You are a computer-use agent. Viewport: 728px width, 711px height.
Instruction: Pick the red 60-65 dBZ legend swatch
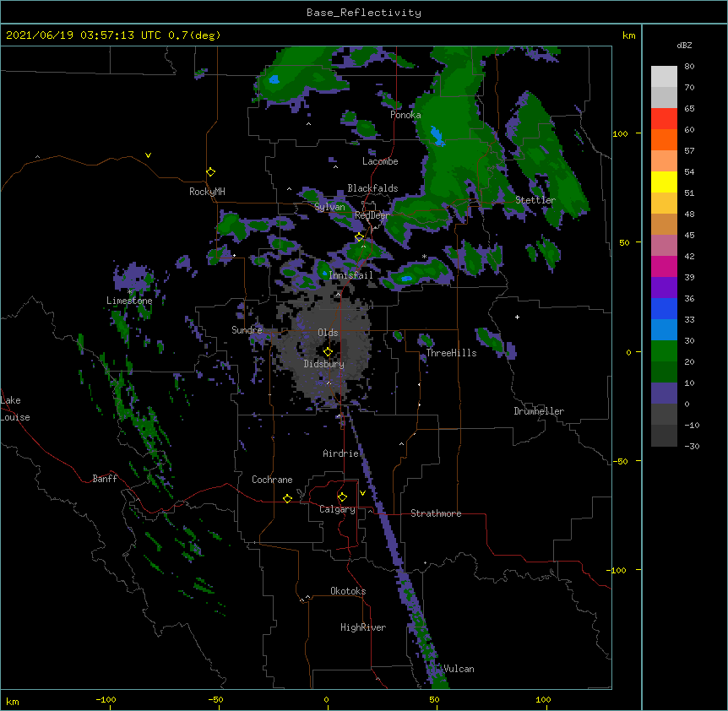coord(664,118)
